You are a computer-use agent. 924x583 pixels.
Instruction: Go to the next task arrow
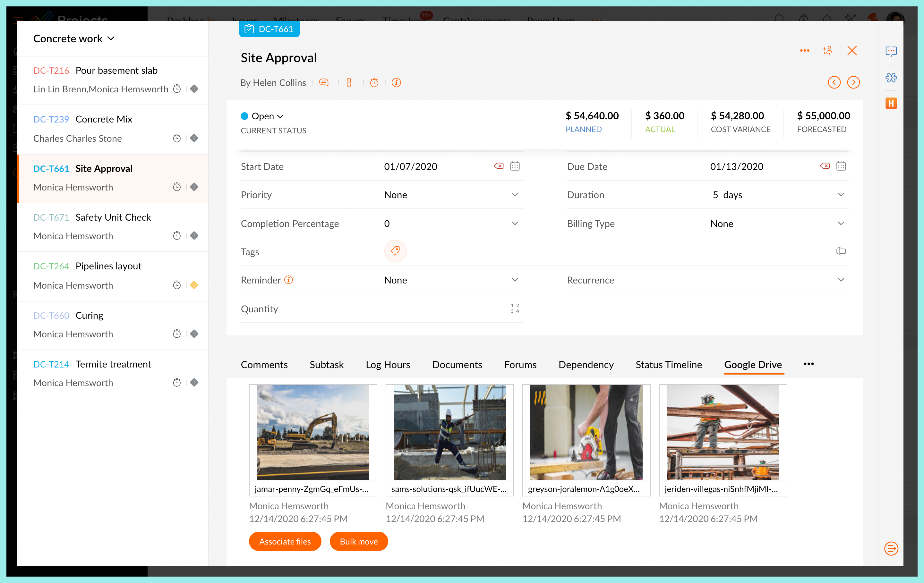pyautogui.click(x=853, y=82)
